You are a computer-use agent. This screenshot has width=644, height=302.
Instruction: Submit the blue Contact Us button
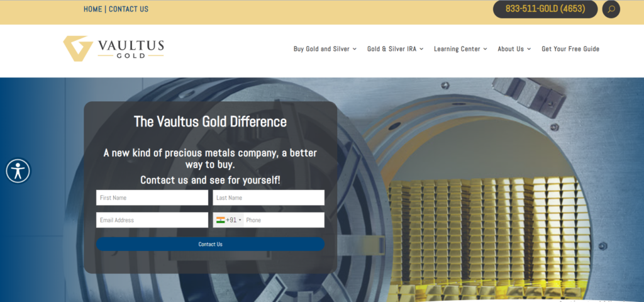[x=210, y=244]
